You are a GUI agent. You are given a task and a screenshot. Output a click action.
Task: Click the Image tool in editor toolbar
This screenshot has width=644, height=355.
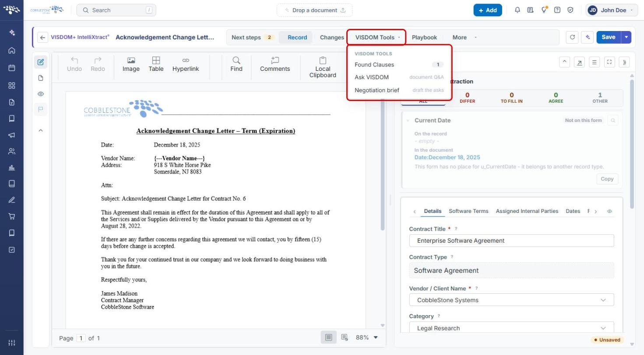131,64
